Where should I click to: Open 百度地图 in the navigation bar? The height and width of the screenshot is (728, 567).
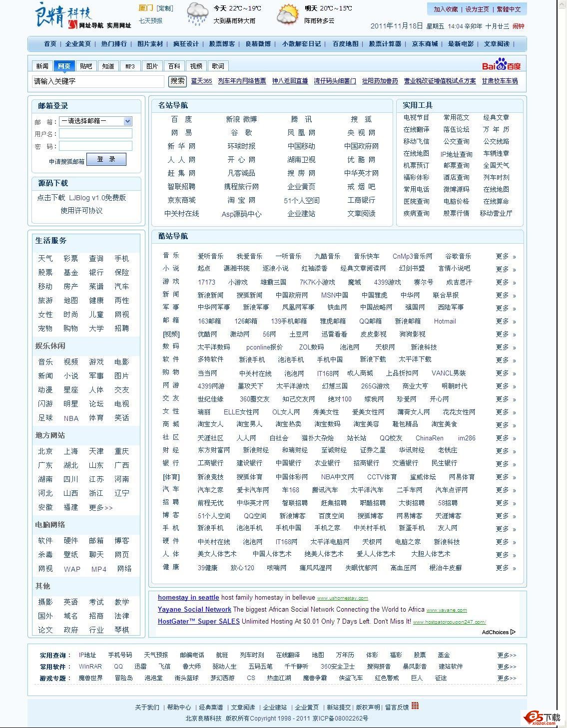point(346,44)
